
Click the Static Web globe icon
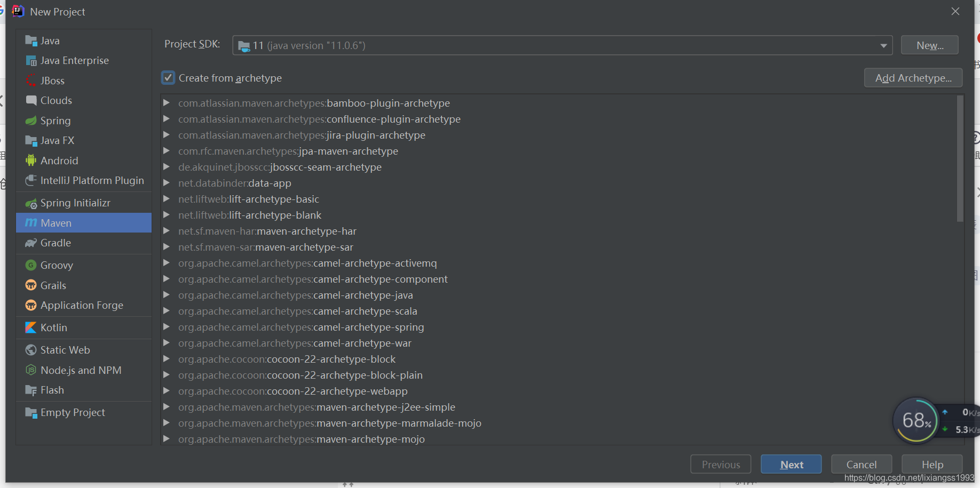(x=31, y=350)
